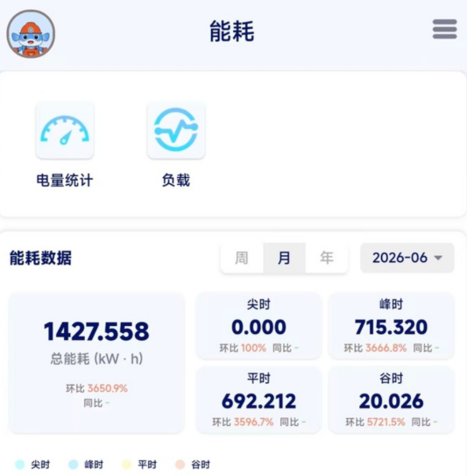Click the dropdown arrow beside 2026-06

point(438,258)
